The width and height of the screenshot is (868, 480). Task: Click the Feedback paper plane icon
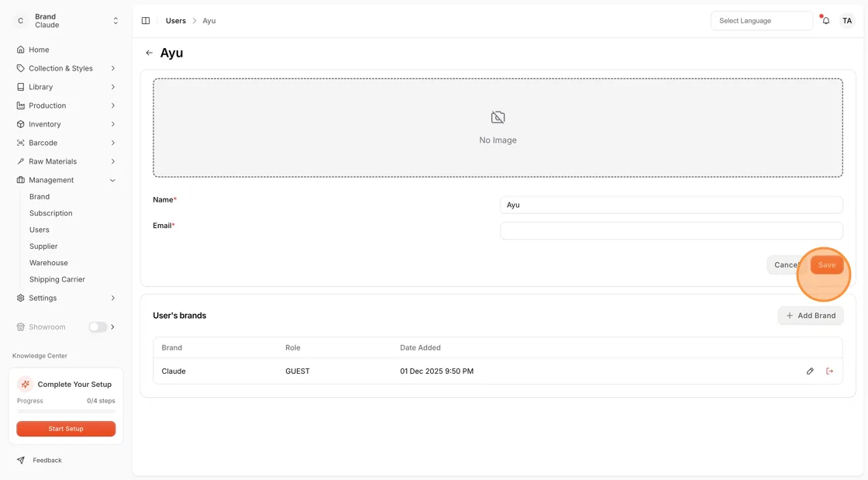pos(20,460)
